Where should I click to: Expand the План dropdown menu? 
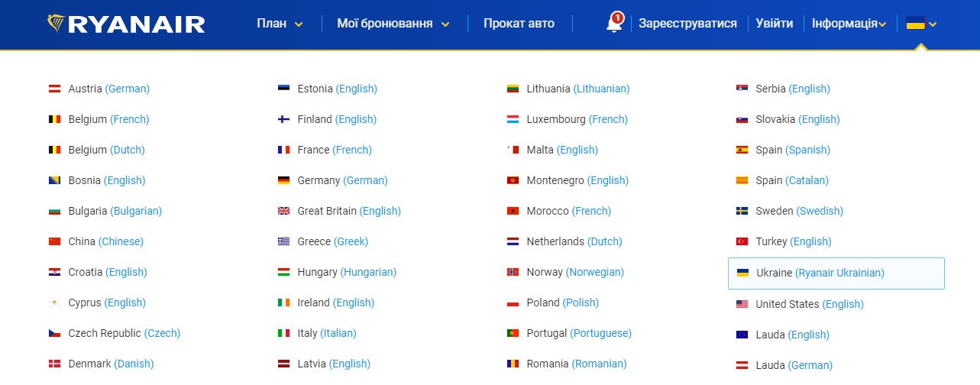pos(280,24)
